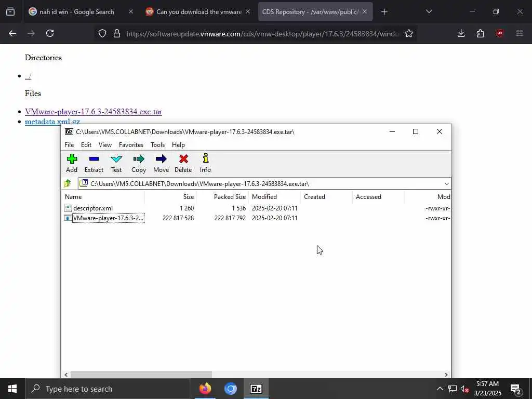Click the Add button in 7-Zip toolbar
Viewport: 532px width, 399px height.
coord(72,163)
